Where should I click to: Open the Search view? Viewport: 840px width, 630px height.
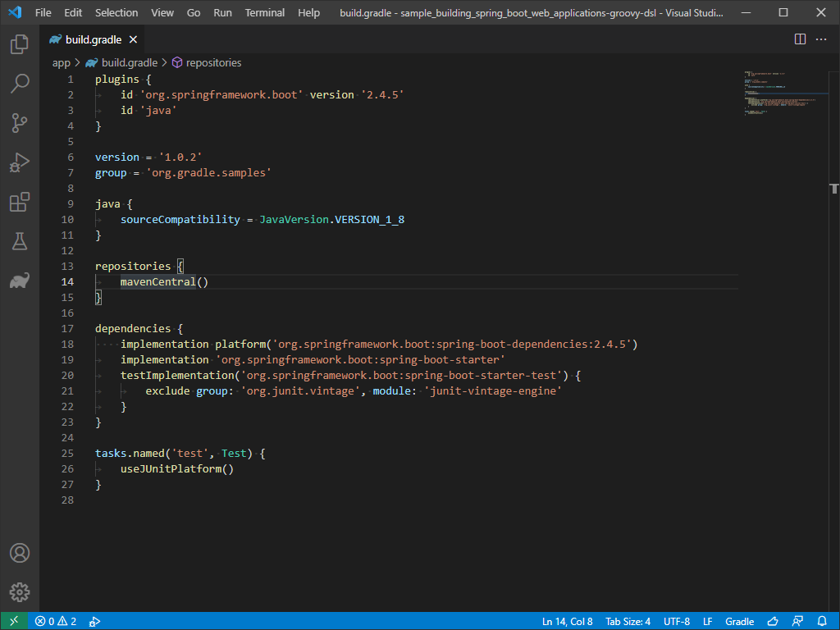click(20, 83)
